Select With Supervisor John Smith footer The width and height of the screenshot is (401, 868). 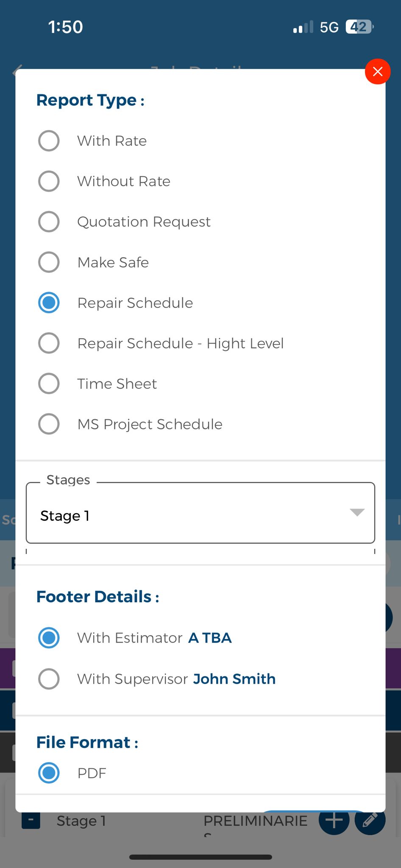[49, 679]
